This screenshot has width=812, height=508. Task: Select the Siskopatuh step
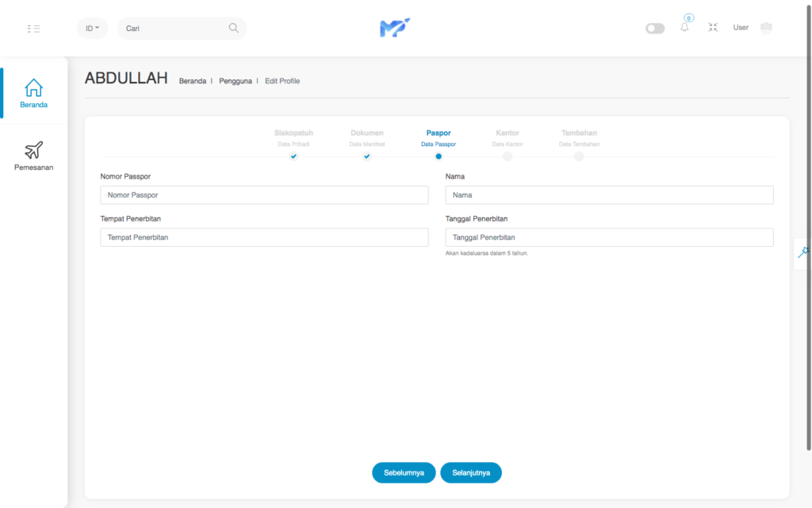pyautogui.click(x=293, y=156)
